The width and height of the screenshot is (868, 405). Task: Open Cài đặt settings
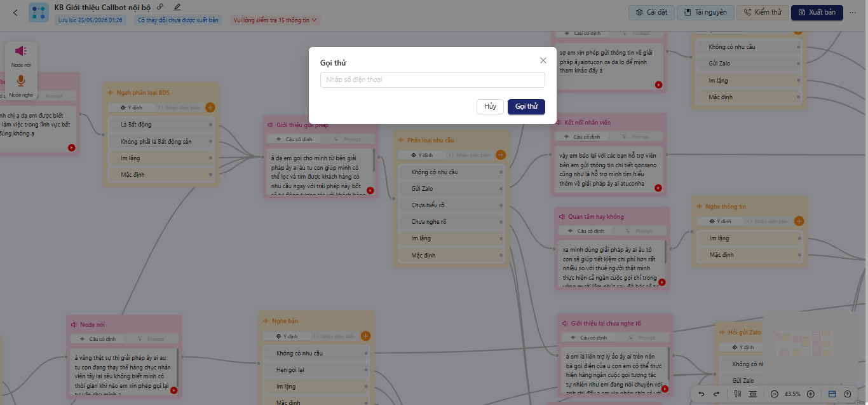pyautogui.click(x=651, y=12)
